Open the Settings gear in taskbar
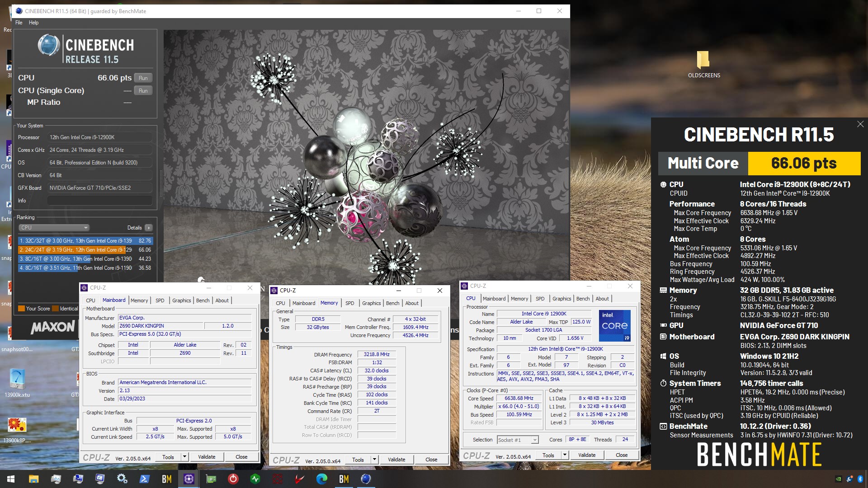Image resolution: width=868 pixels, height=488 pixels. coord(122,479)
